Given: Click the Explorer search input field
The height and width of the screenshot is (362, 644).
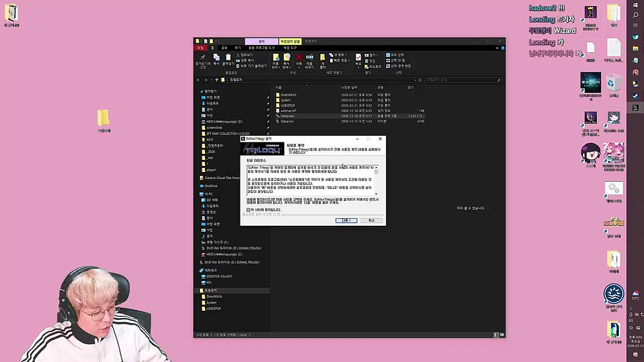Looking at the screenshot, I should [460, 80].
